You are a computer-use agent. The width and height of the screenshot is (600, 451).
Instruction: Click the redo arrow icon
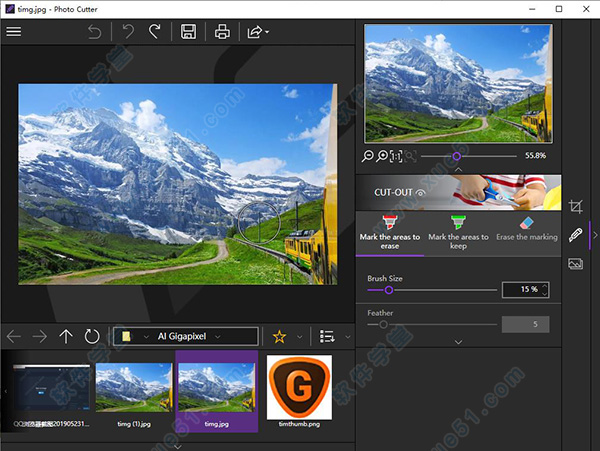(154, 31)
